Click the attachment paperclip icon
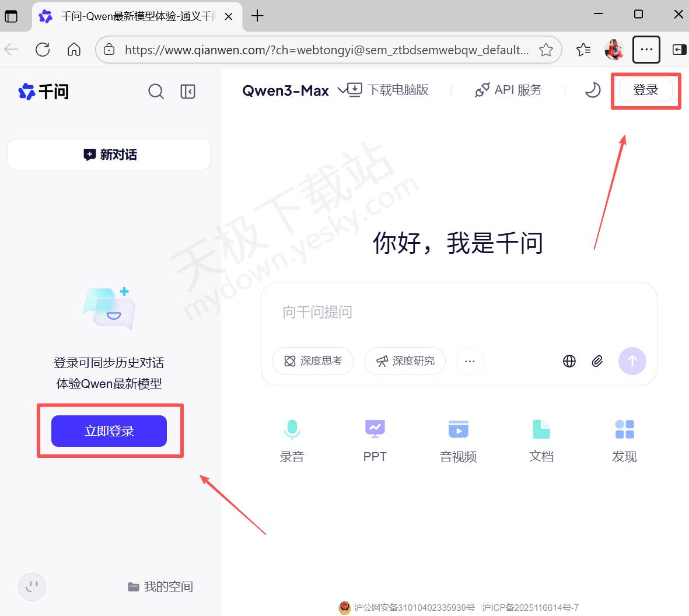The height and width of the screenshot is (616, 689). (x=597, y=361)
